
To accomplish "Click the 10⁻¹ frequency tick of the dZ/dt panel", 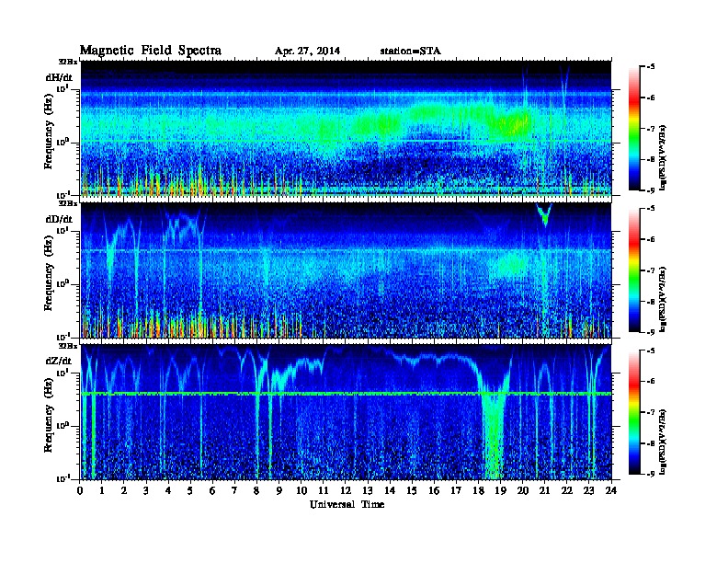I will [63, 478].
